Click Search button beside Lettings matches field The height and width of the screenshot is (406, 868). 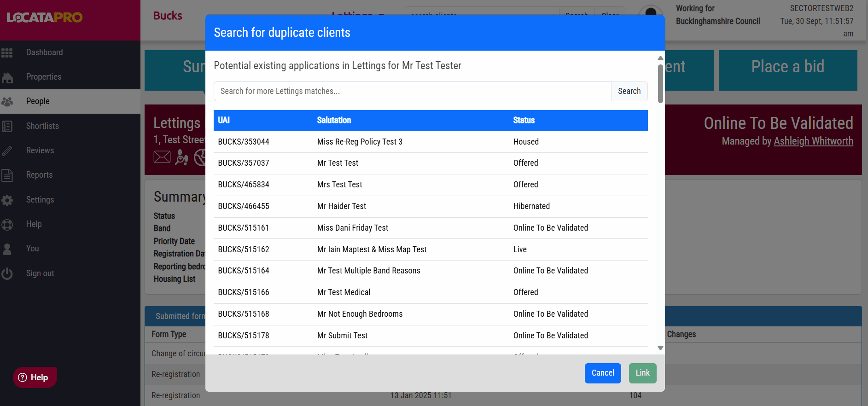[629, 91]
